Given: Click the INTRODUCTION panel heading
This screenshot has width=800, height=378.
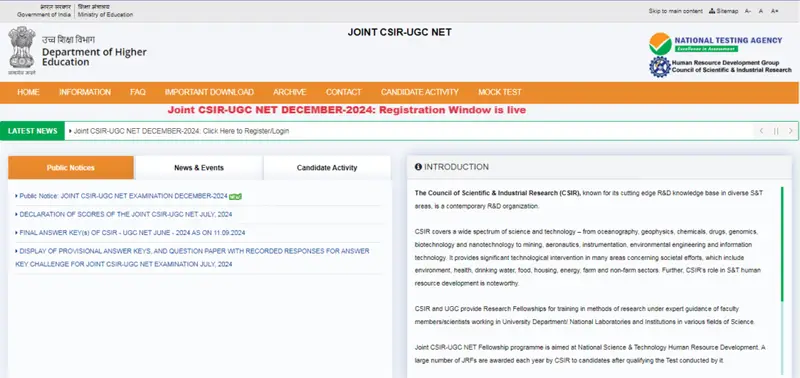Looking at the screenshot, I should pos(457,167).
